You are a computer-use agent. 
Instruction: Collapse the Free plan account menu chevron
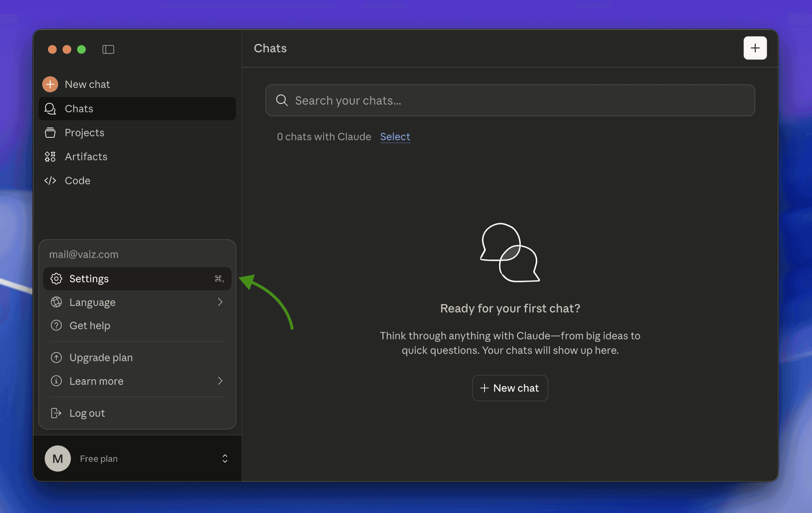click(225, 459)
